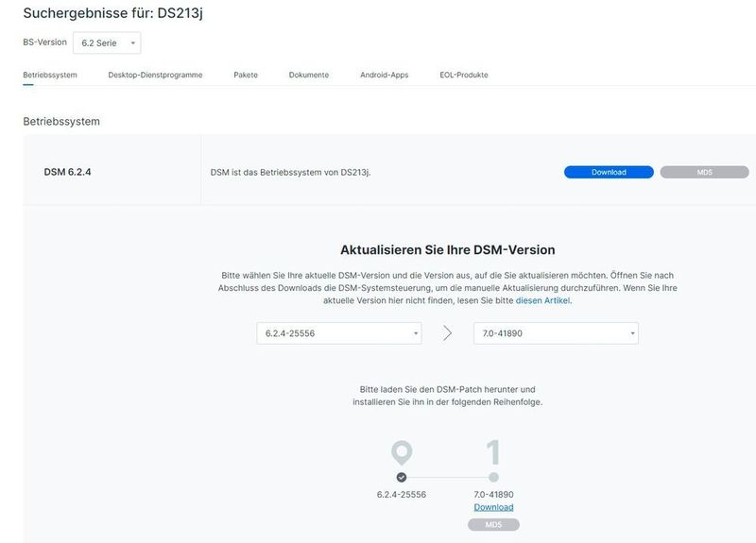The height and width of the screenshot is (543, 756).
Task: Click the step 1 dot for 7.0-41890
Action: click(x=493, y=478)
